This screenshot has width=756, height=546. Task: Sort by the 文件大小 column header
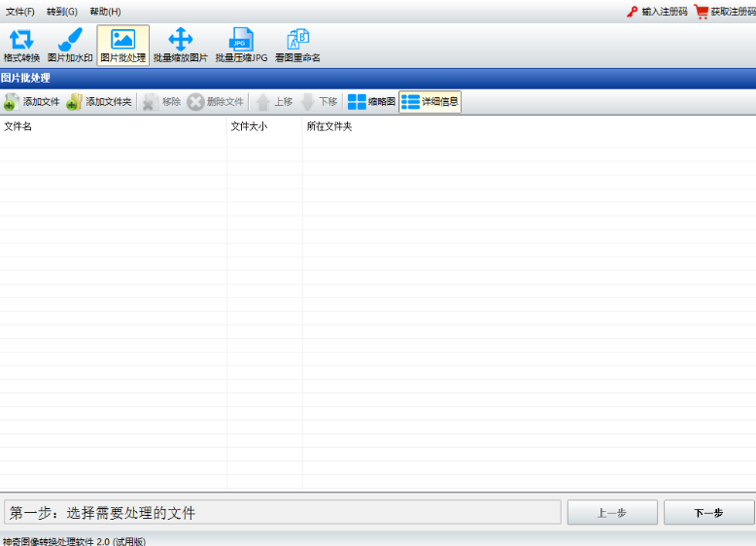pyautogui.click(x=264, y=126)
